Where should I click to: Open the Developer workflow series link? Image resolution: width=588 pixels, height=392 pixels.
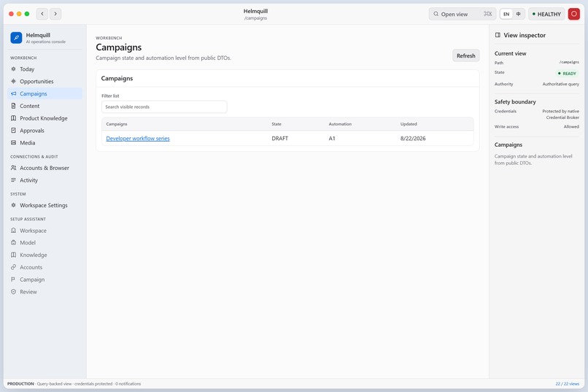click(138, 139)
